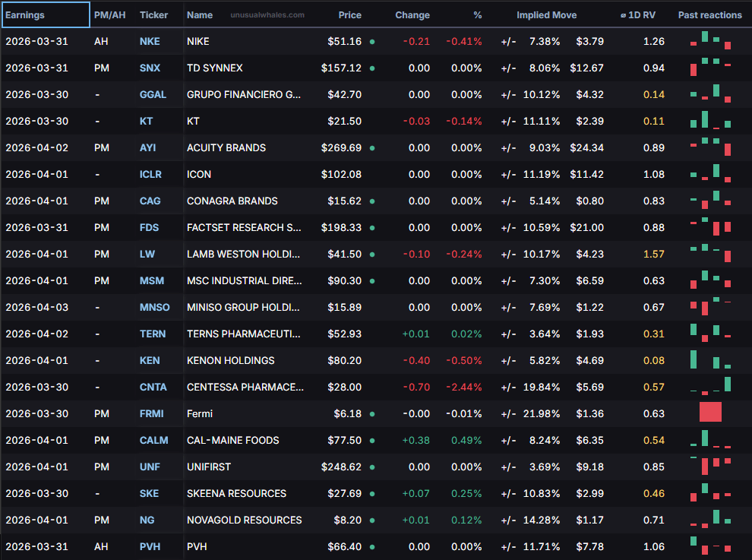Click KENON HOLDINGS past reactions chart
Screen dimensions: 752x560
[x=710, y=359]
